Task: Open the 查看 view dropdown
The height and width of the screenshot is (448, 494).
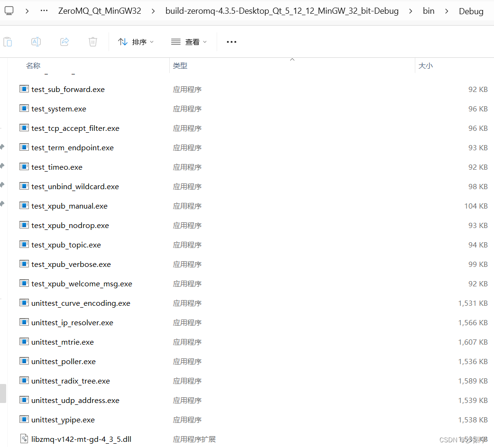Action: coord(189,42)
